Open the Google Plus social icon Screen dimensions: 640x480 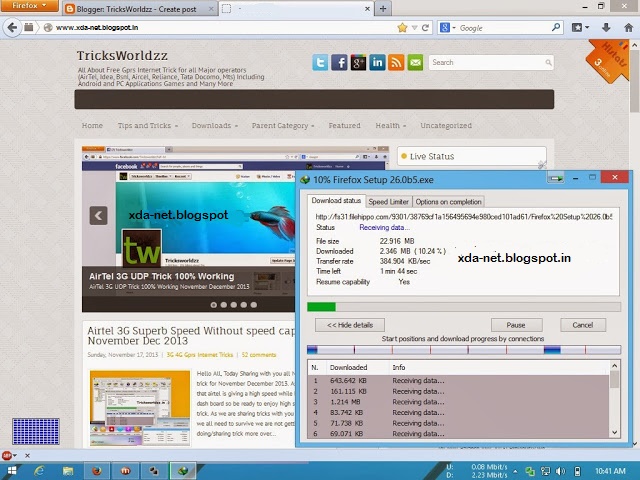click(358, 63)
